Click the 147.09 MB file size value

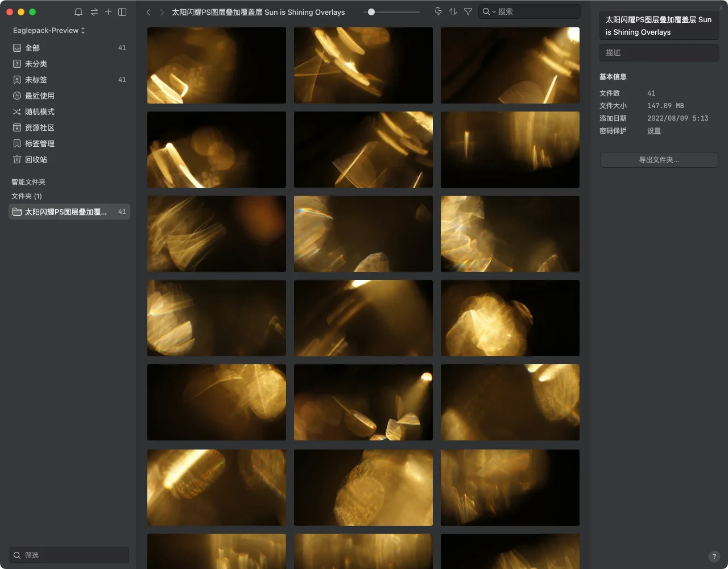(665, 106)
